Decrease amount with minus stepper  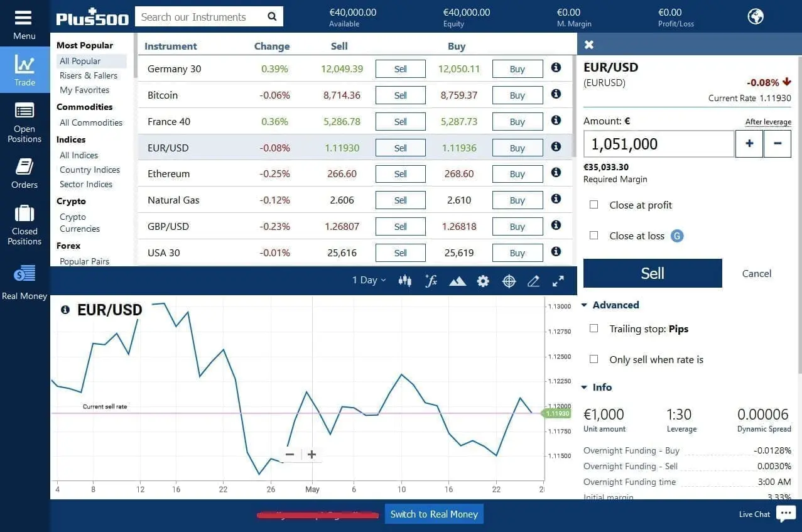(x=778, y=144)
